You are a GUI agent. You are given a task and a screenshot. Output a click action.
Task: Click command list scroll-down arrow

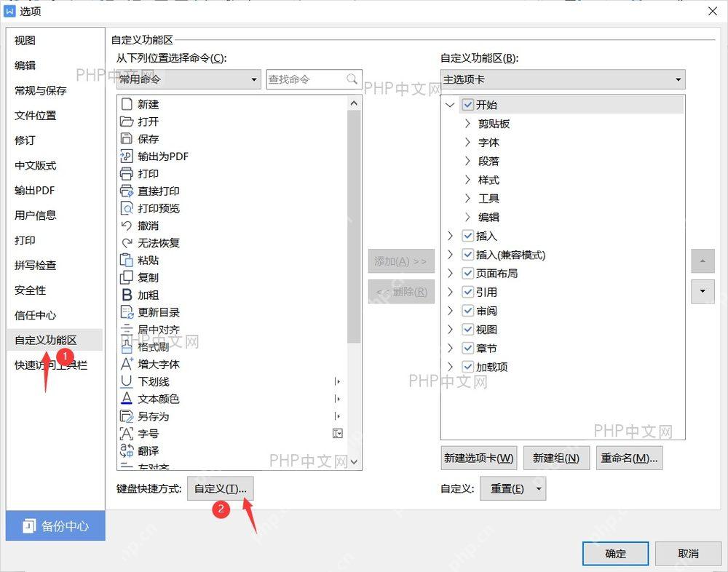(x=354, y=461)
